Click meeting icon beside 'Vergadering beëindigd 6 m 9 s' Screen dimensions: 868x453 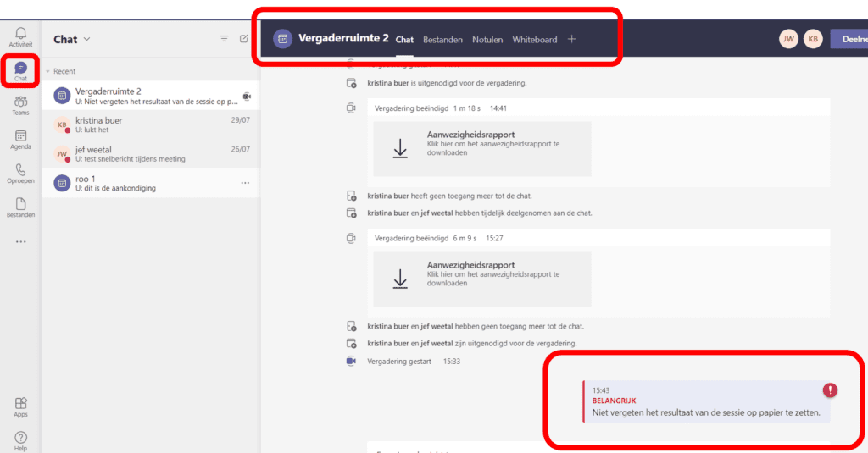[x=351, y=239]
